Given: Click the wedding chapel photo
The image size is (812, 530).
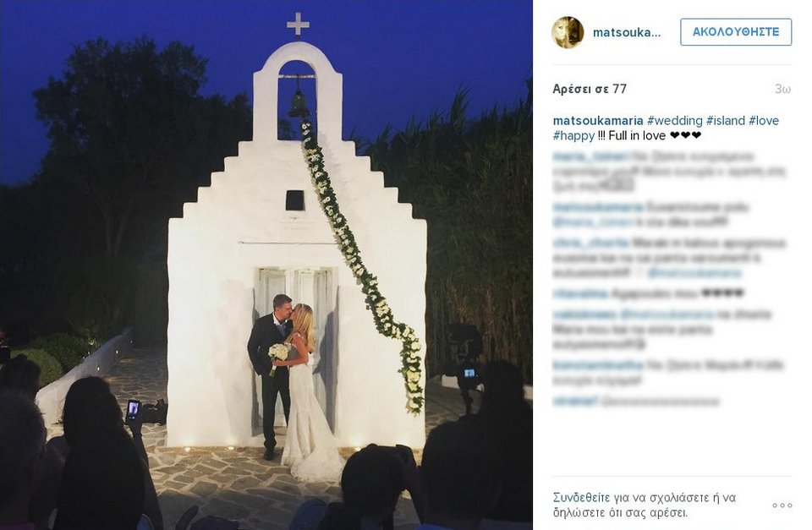Looking at the screenshot, I should (266, 265).
